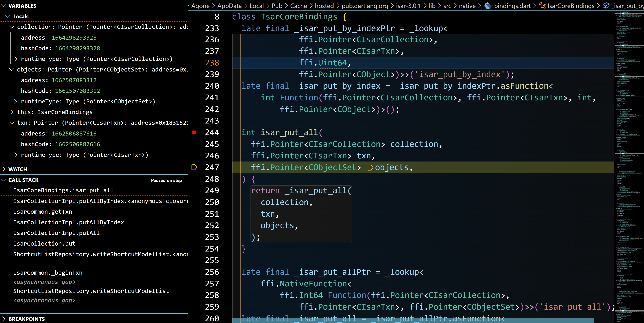Click the cube method icon before _isar_put_by

606,6
